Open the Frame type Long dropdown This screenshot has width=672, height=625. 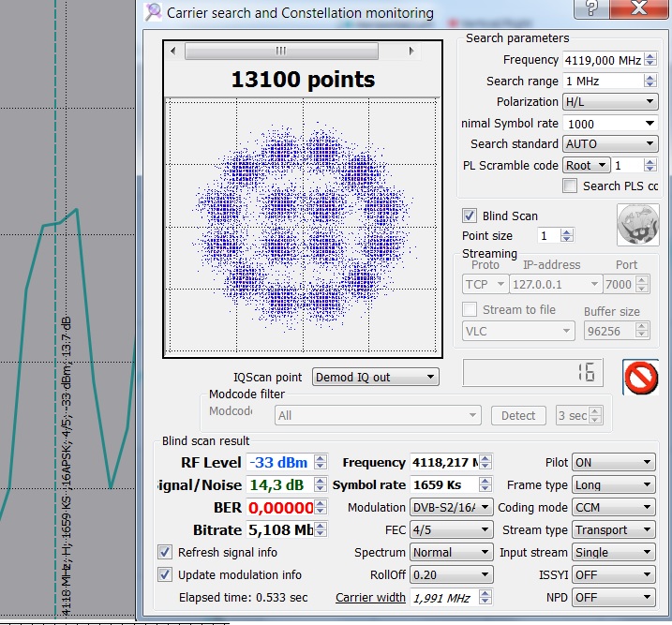click(x=614, y=484)
